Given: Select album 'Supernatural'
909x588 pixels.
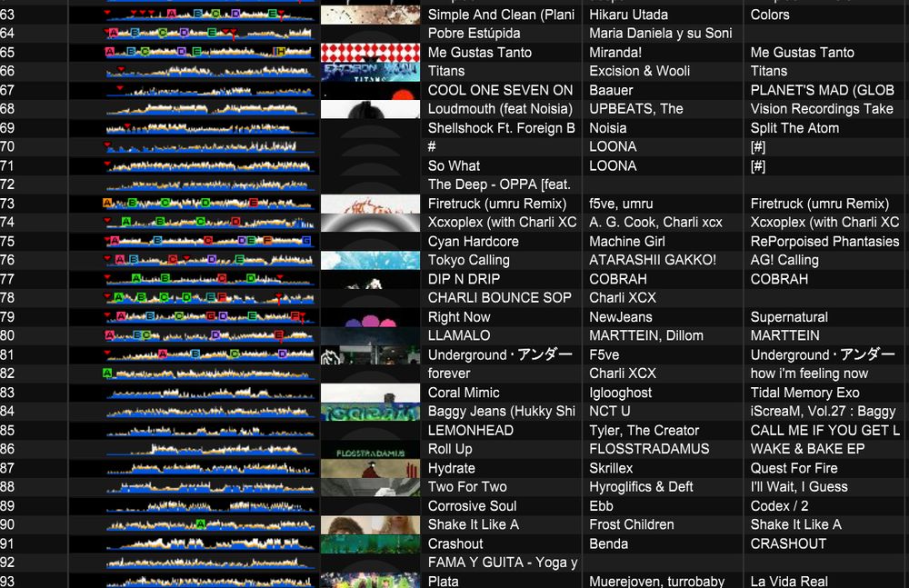Looking at the screenshot, I should point(789,317).
